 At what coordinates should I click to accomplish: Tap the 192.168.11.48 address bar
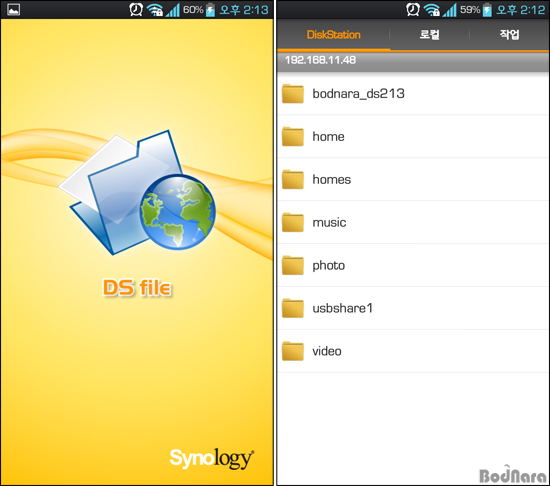[x=413, y=60]
